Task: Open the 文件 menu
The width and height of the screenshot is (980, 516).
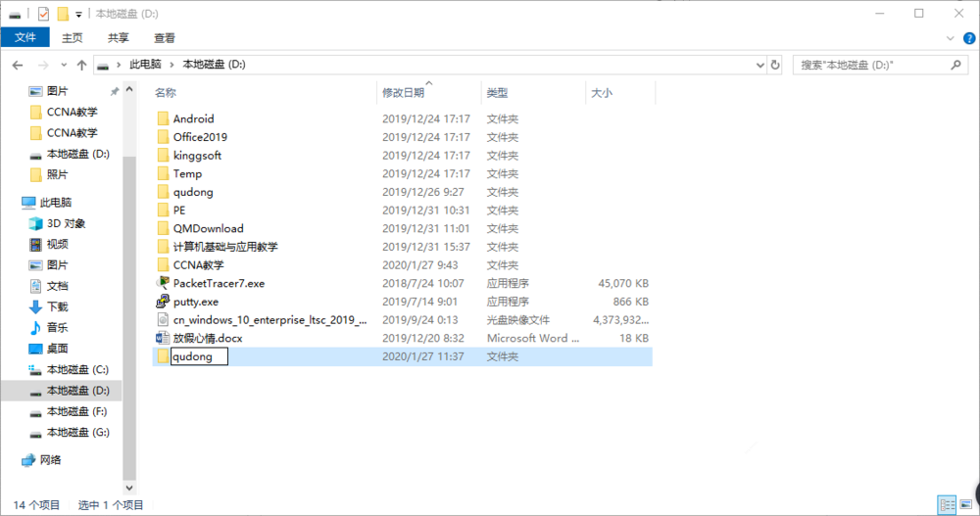Action: (x=24, y=38)
